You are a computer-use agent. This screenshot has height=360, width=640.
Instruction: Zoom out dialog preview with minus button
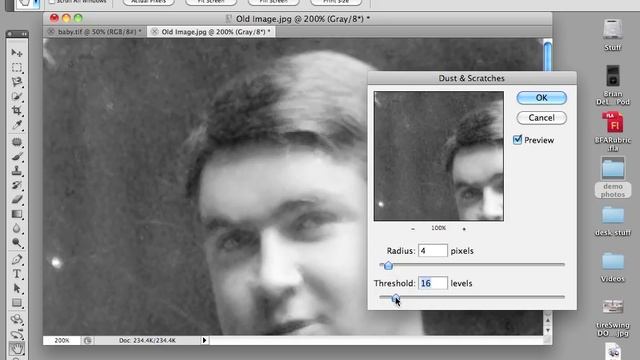(413, 229)
